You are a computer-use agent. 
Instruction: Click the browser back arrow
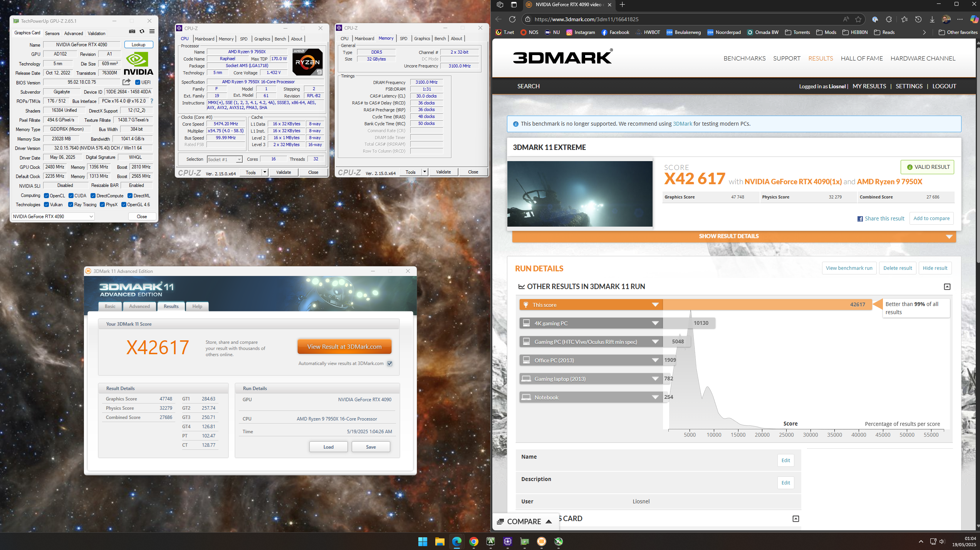point(498,19)
